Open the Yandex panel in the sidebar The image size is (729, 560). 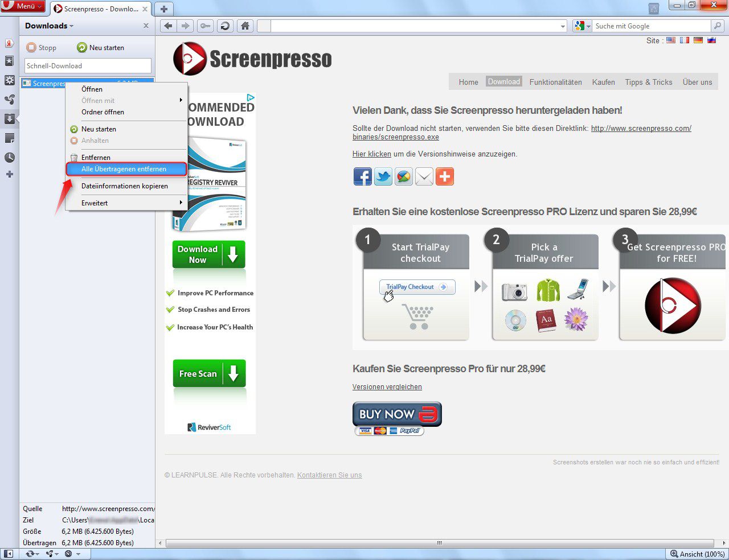(x=9, y=44)
